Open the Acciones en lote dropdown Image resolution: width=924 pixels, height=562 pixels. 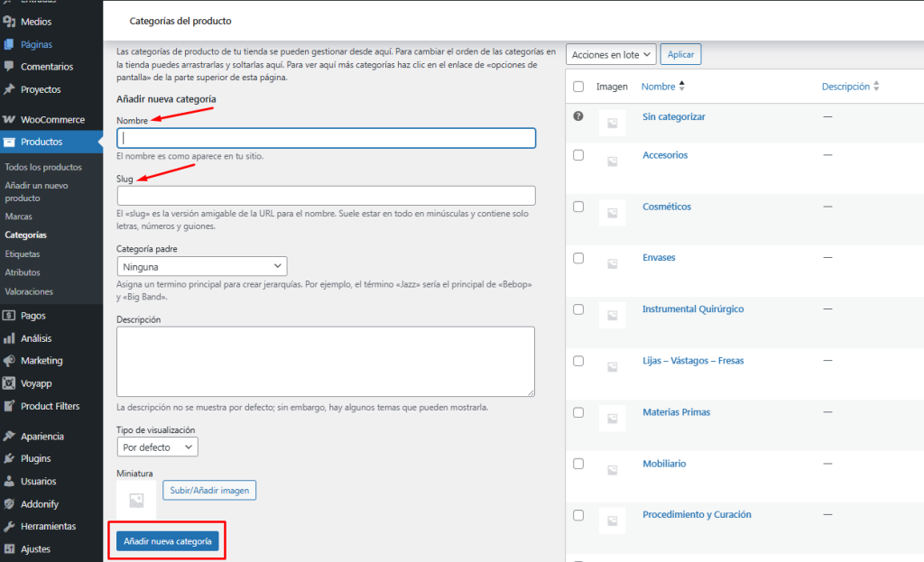click(x=611, y=55)
